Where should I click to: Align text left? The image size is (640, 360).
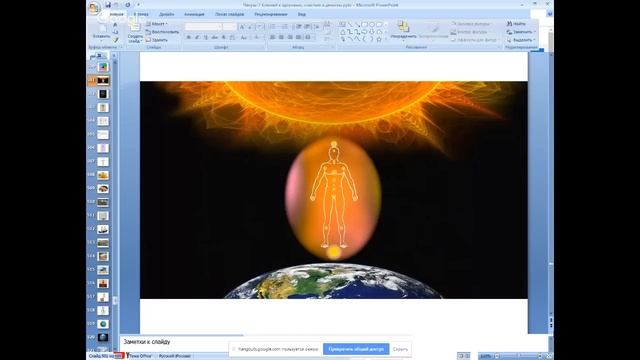[x=273, y=37]
